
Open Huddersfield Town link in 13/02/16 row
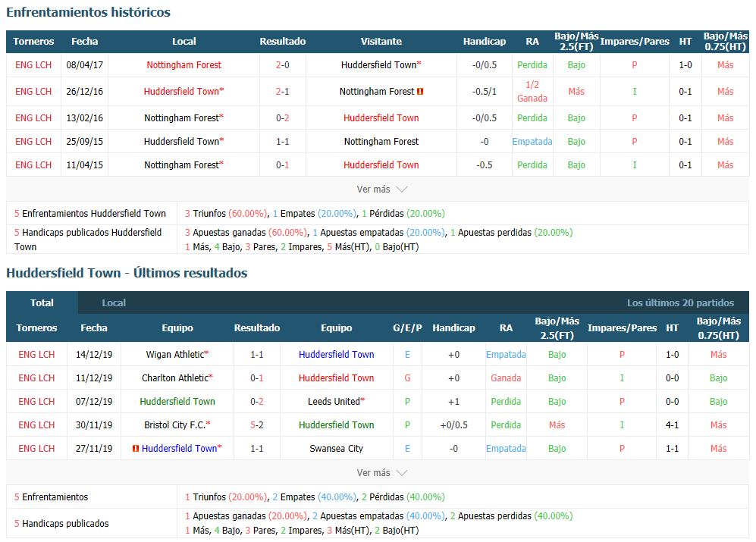click(381, 118)
